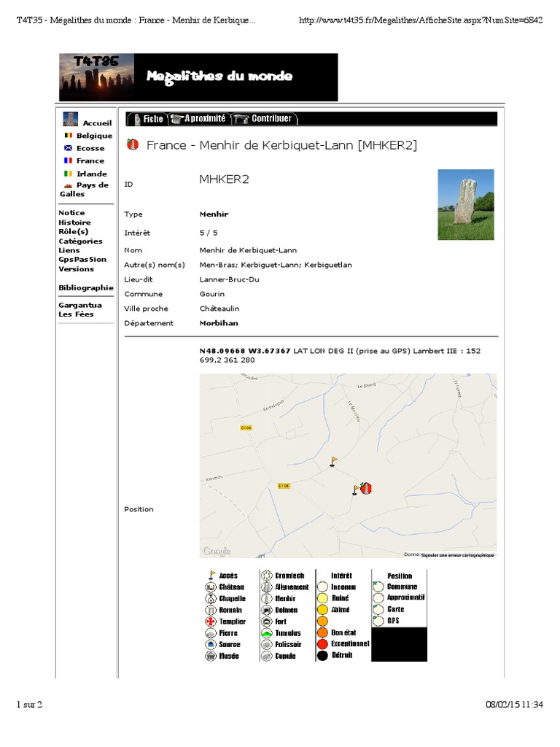Click the French flag icon

click(x=68, y=160)
